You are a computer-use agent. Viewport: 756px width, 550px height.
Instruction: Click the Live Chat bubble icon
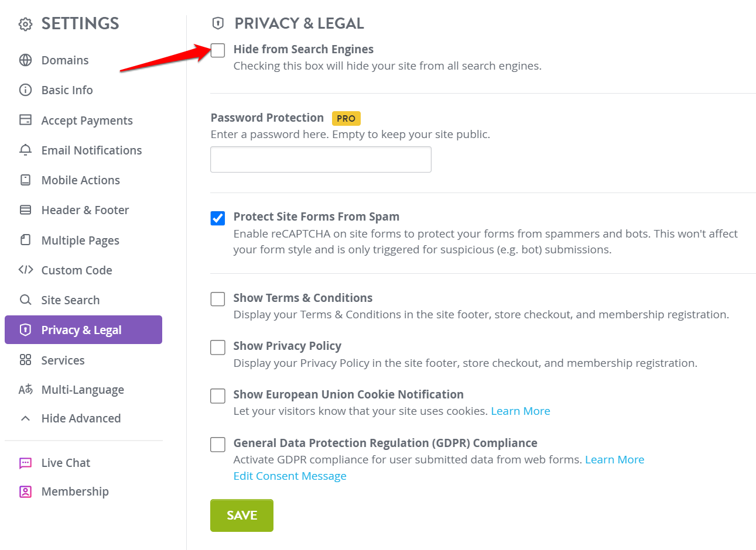[x=25, y=463]
